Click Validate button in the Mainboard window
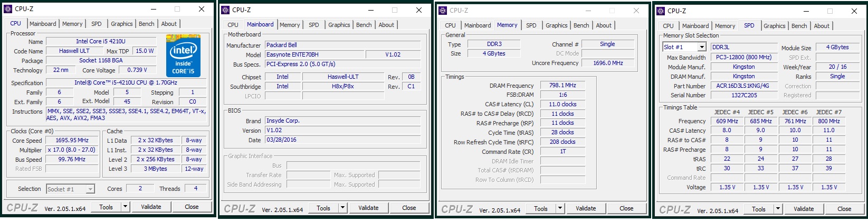 (369, 208)
